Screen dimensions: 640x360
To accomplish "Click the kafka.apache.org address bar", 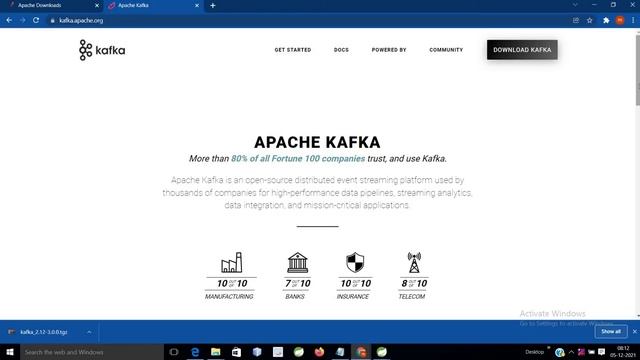I will (x=306, y=20).
